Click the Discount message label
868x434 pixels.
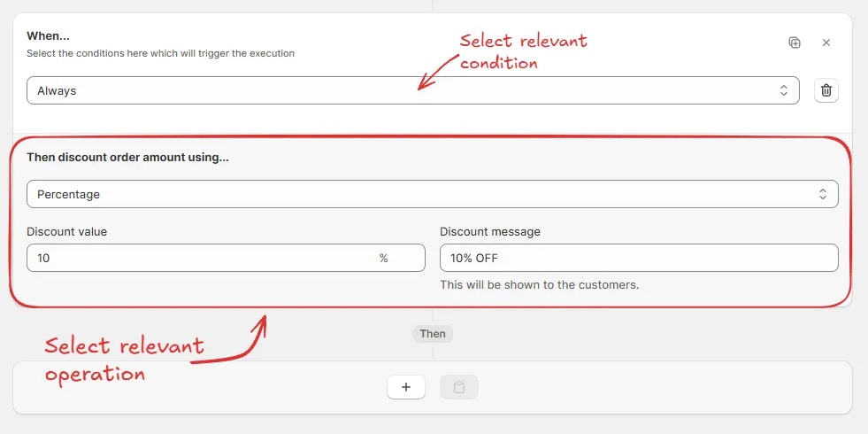(490, 232)
